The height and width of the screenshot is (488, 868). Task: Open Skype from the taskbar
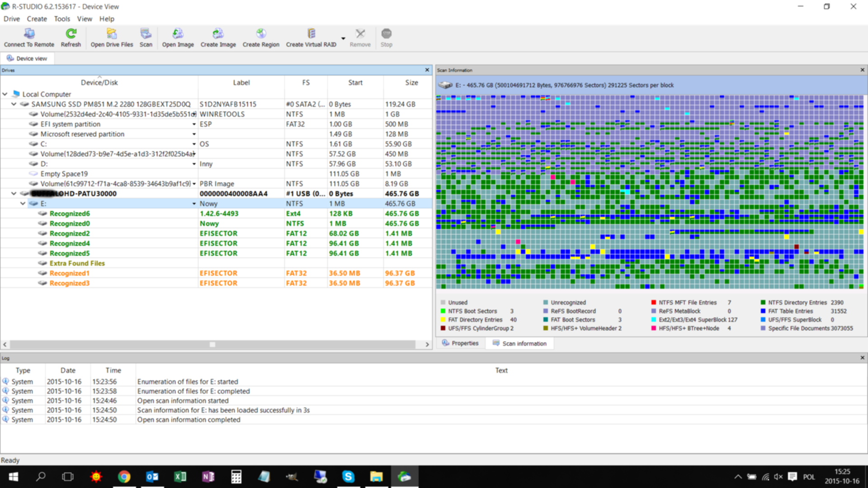tap(348, 477)
